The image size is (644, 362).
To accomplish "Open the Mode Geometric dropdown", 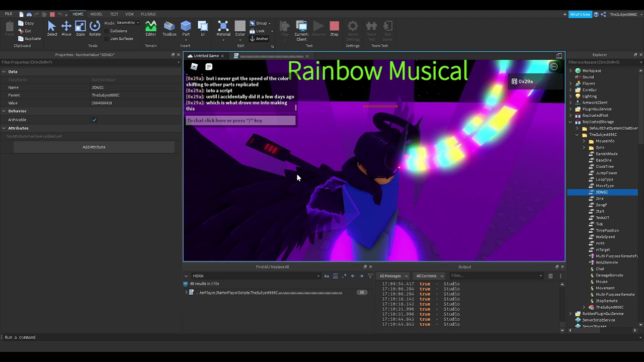I will coord(128,23).
